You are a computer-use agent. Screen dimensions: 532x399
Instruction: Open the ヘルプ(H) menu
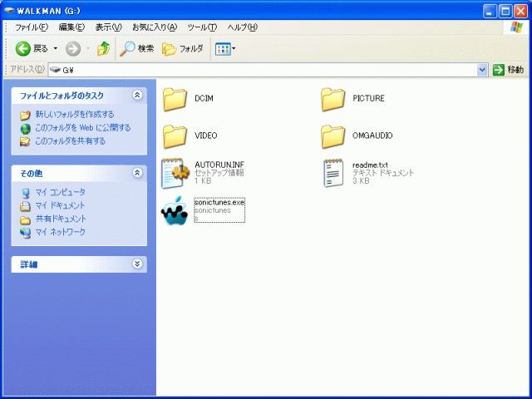tap(243, 27)
